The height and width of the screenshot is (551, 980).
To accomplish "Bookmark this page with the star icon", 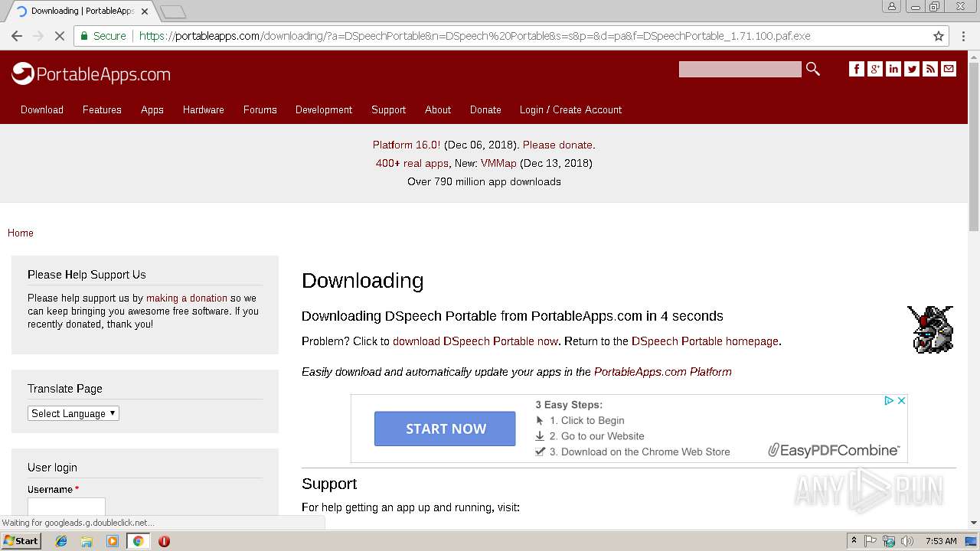I will [939, 36].
